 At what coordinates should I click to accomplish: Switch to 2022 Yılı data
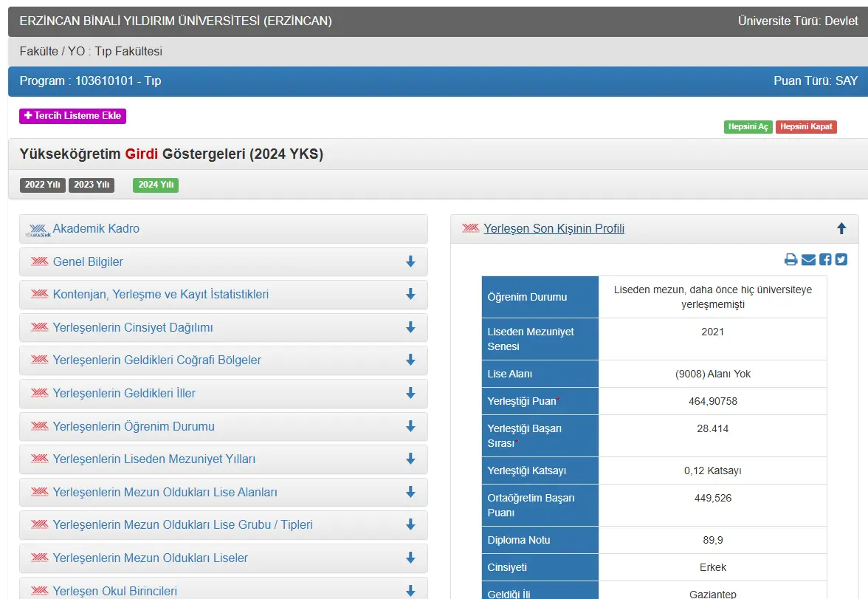(43, 185)
